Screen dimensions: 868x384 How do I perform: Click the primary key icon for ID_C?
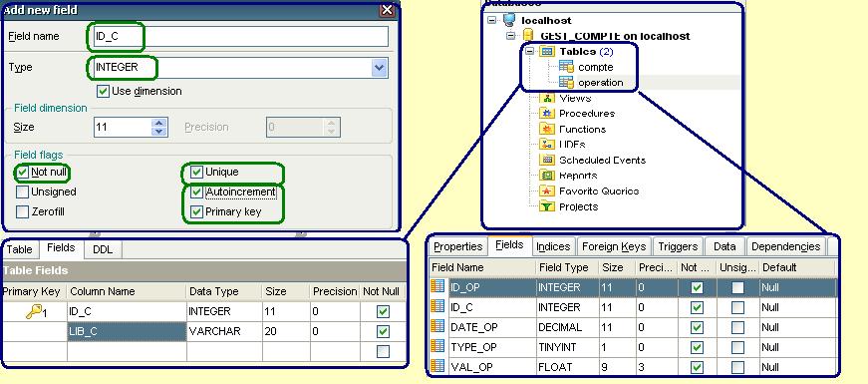click(34, 312)
